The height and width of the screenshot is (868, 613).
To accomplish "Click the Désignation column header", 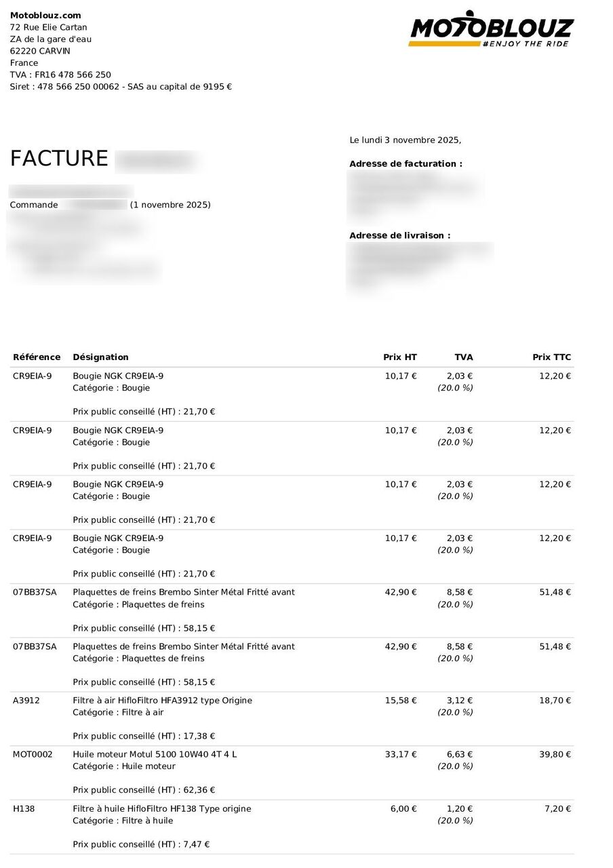I will pos(100,357).
